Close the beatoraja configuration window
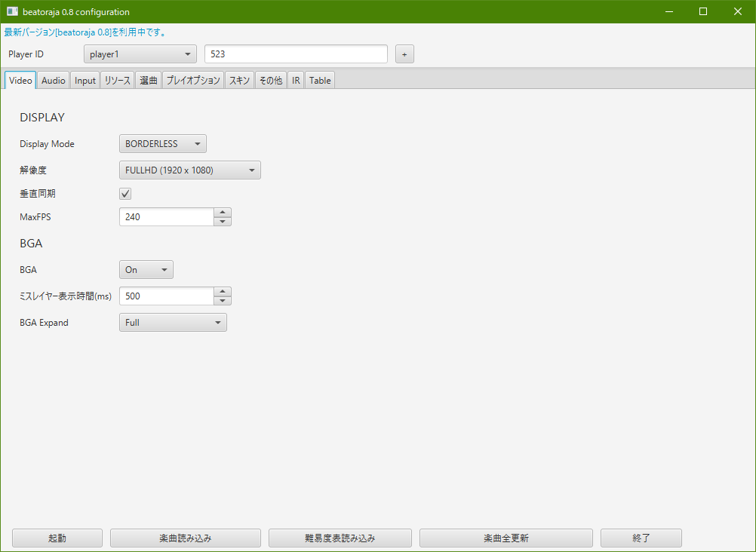The width and height of the screenshot is (756, 552). point(738,11)
